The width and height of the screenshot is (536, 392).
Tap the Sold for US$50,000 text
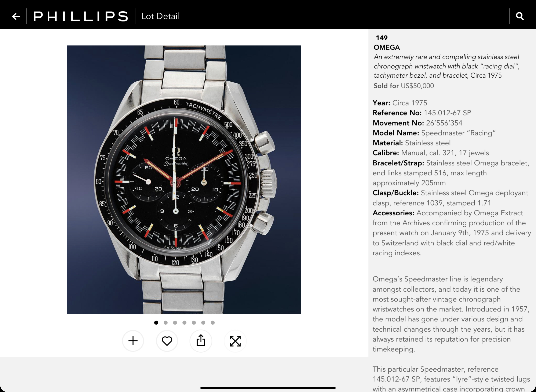pyautogui.click(x=404, y=86)
